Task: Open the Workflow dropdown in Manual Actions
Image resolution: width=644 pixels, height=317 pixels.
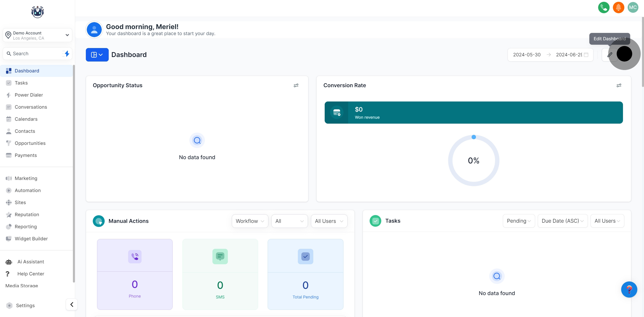Action: 250,221
